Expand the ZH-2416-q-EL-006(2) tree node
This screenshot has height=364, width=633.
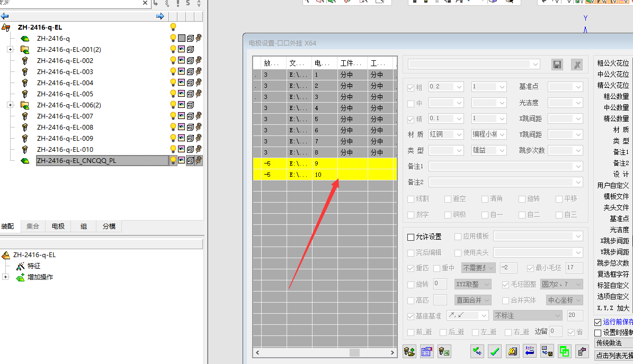(x=10, y=105)
